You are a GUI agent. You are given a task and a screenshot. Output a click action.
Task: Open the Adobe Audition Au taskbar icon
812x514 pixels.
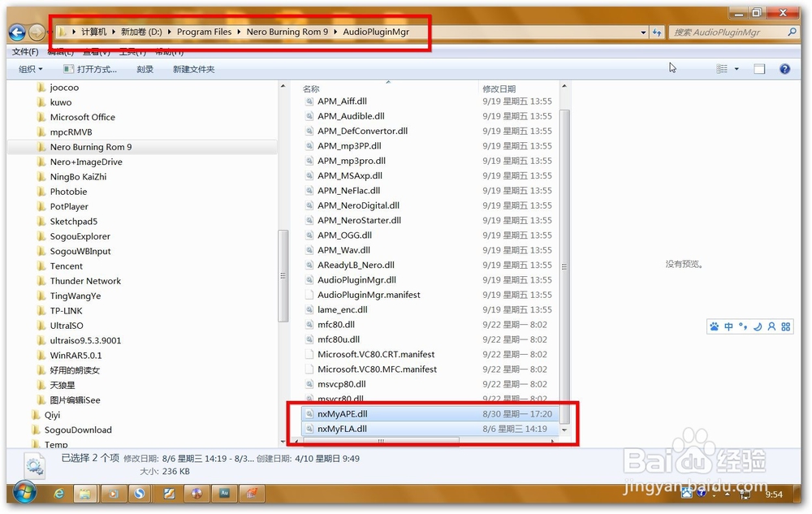coord(224,494)
